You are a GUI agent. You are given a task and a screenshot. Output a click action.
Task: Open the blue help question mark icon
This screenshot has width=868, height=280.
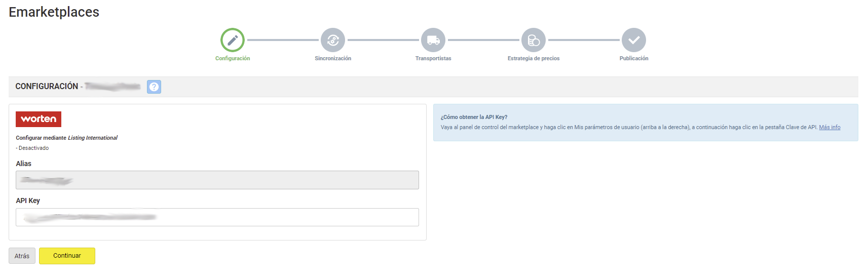[x=154, y=87]
